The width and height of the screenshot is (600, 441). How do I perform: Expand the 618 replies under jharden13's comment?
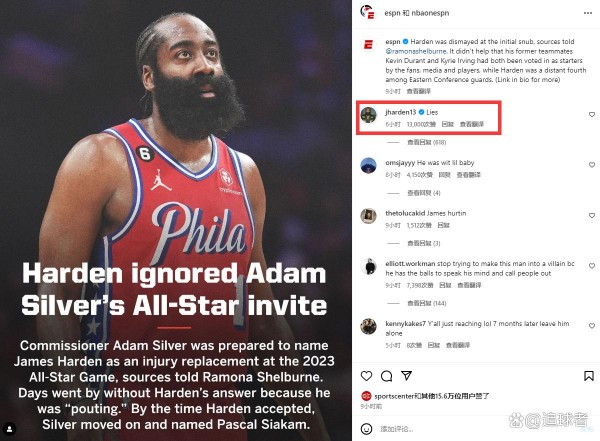coord(426,142)
